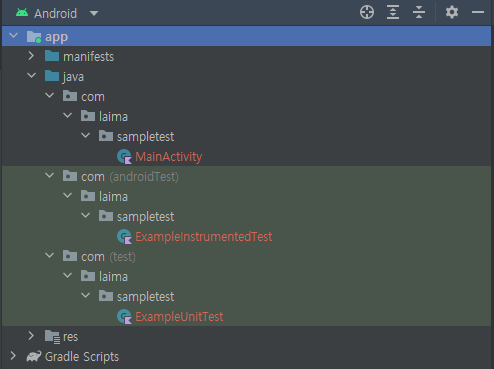Select the app module label
The width and height of the screenshot is (494, 369).
pos(56,37)
